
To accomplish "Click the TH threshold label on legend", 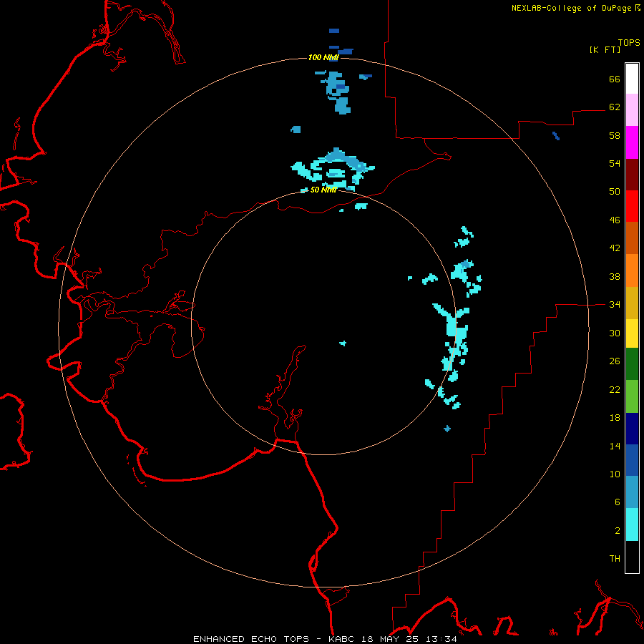I will pyautogui.click(x=615, y=559).
